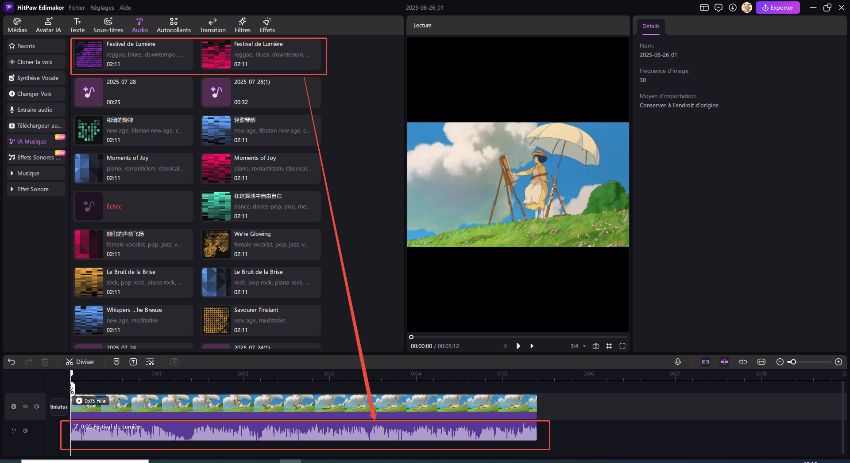
Task: Click the Exporter button
Action: coord(777,7)
